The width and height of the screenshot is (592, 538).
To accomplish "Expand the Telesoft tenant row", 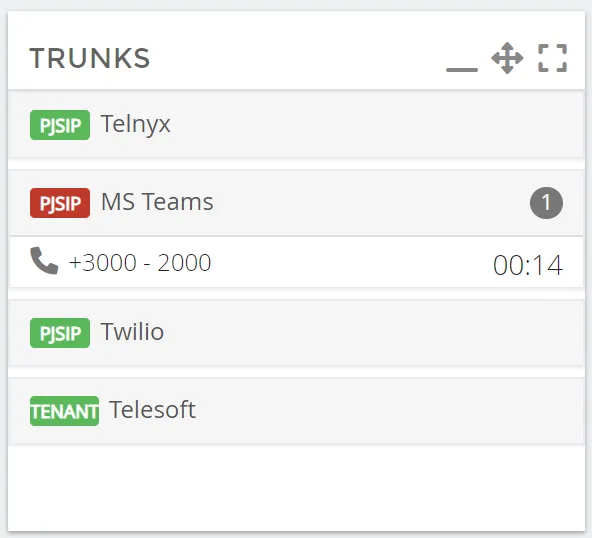I will pyautogui.click(x=296, y=411).
